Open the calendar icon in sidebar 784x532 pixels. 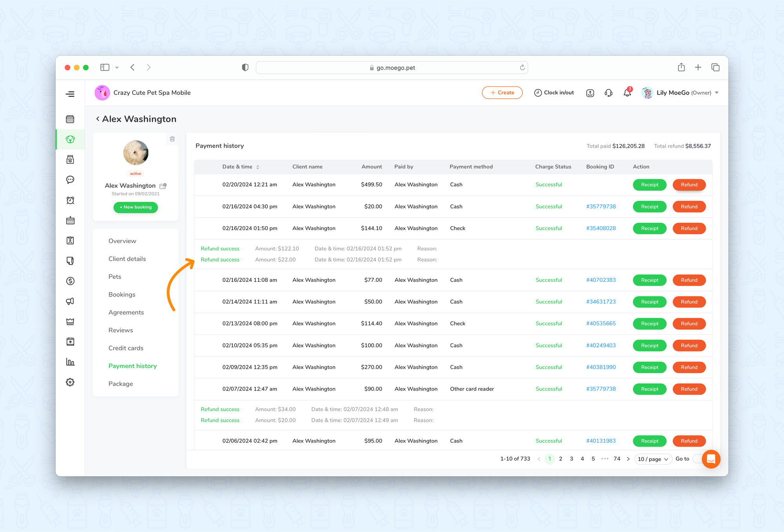click(x=70, y=119)
